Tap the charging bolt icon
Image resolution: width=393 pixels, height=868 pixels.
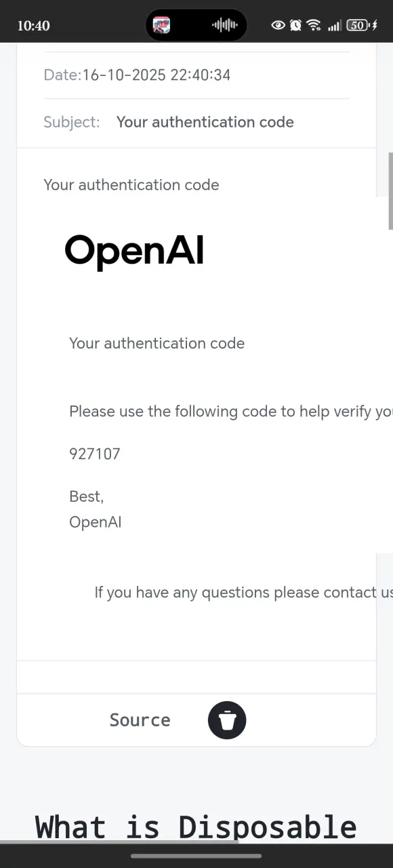[x=375, y=26]
